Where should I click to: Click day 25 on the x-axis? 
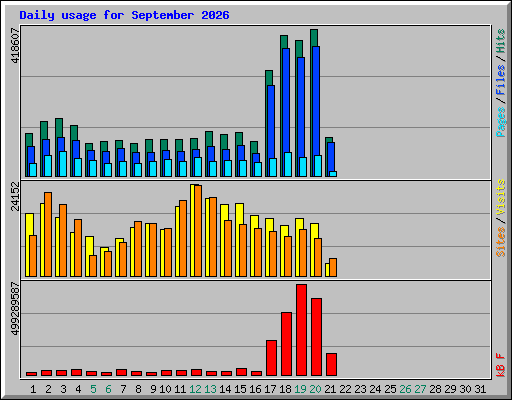click(390, 389)
